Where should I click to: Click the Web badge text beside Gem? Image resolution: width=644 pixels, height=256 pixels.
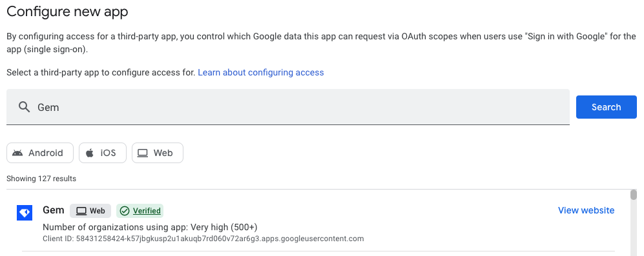click(x=98, y=211)
